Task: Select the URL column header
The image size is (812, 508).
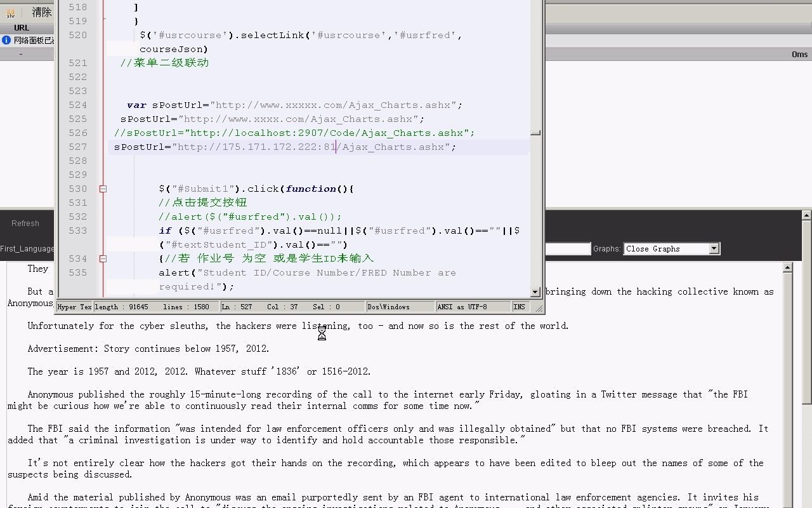Action: [x=22, y=27]
